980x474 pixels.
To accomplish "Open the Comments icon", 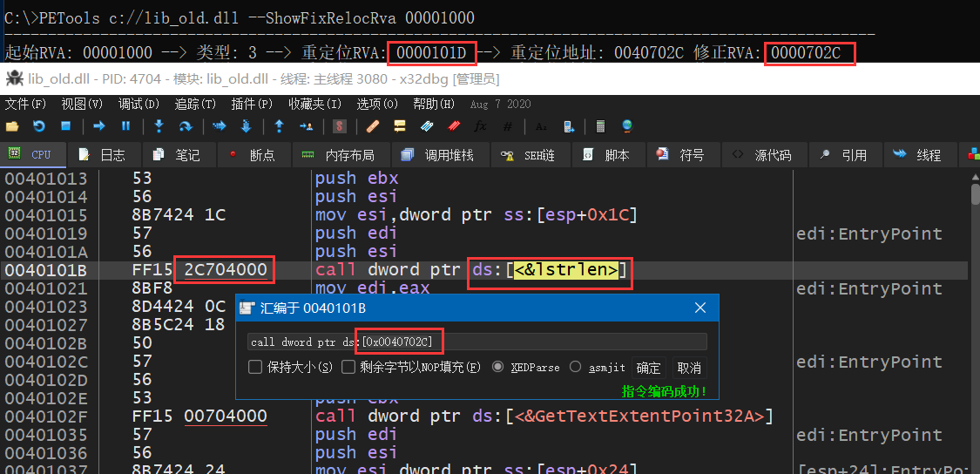I will point(400,126).
